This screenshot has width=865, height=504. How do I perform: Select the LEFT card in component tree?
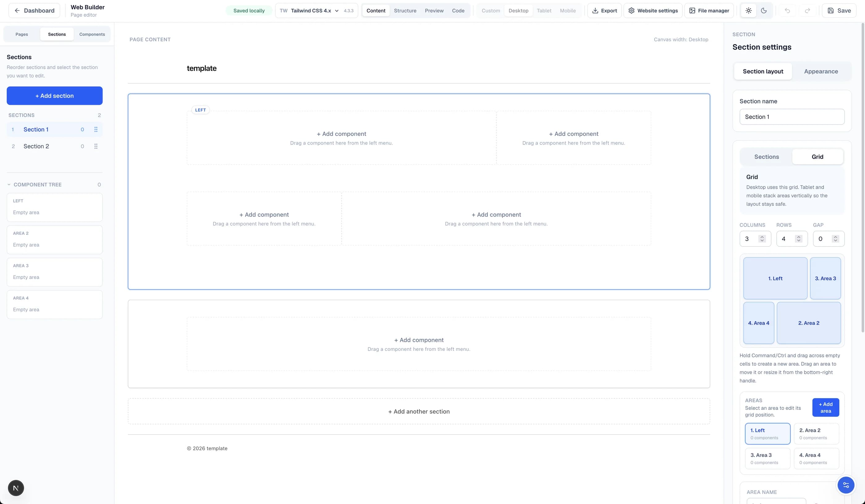tap(55, 207)
